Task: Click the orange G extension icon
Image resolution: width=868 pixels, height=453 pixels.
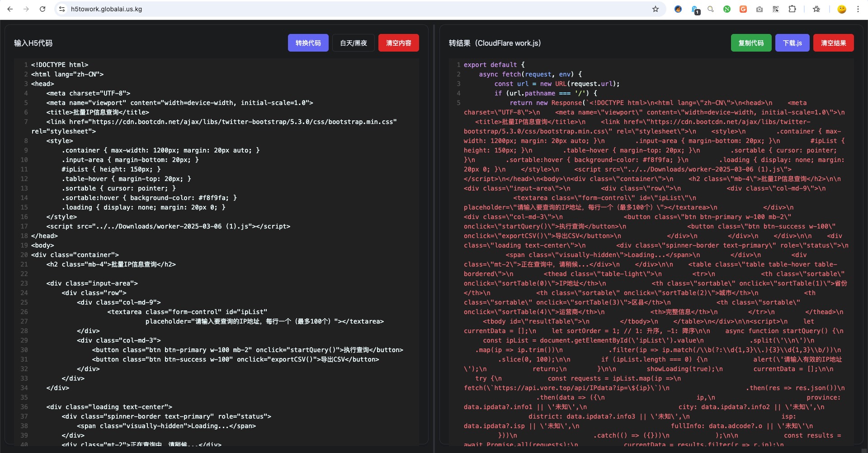Action: (743, 9)
